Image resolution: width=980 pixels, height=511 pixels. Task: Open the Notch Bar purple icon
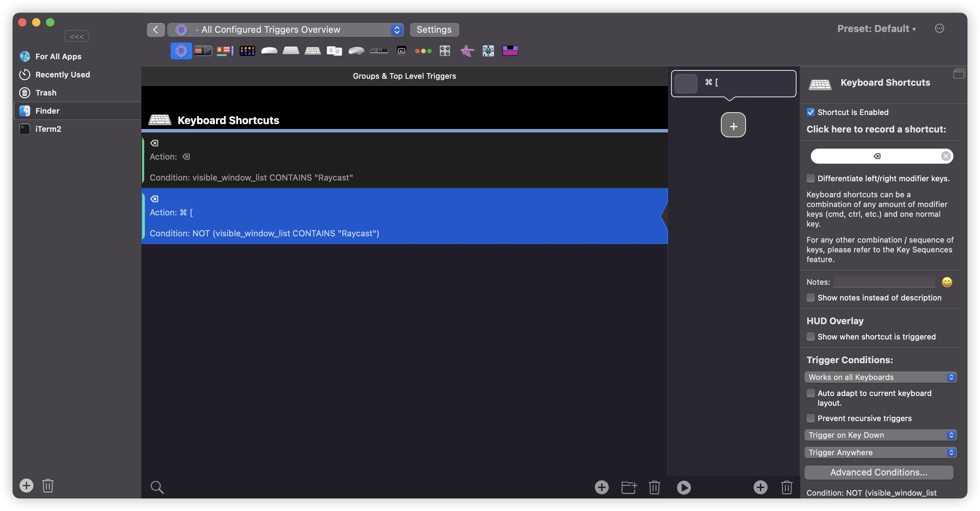tap(510, 51)
